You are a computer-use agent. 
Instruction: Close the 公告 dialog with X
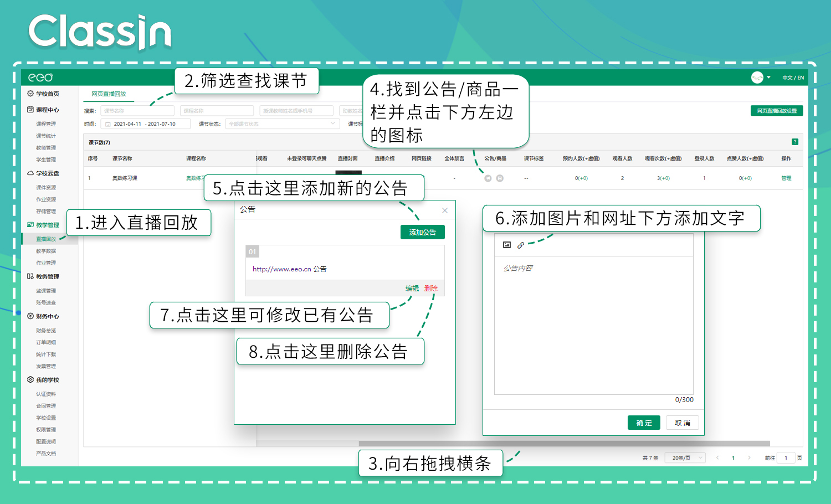point(445,210)
